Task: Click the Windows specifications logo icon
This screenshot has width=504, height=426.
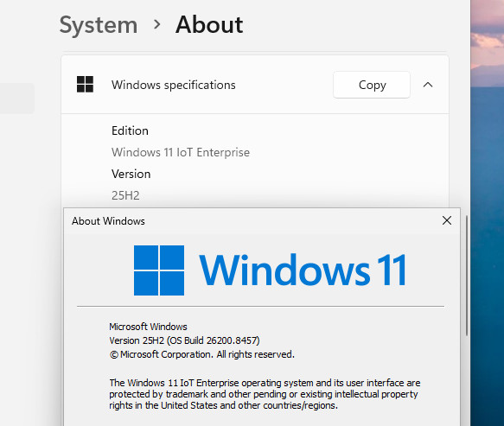Action: (x=86, y=84)
